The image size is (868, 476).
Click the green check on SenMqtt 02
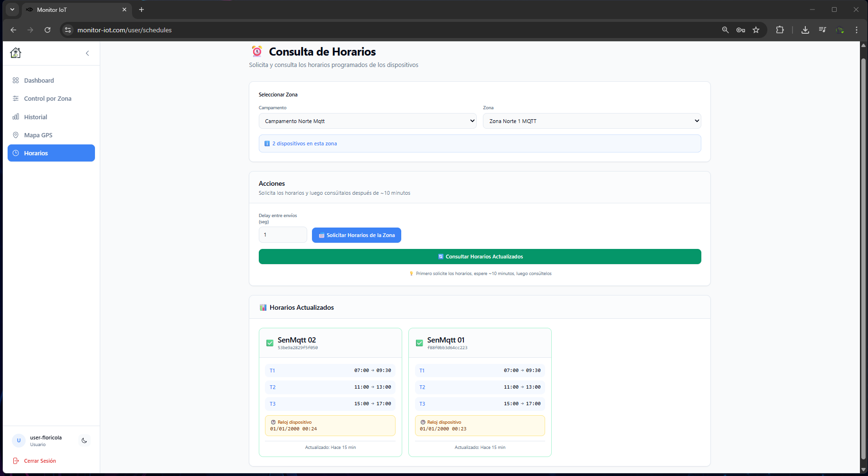point(270,343)
